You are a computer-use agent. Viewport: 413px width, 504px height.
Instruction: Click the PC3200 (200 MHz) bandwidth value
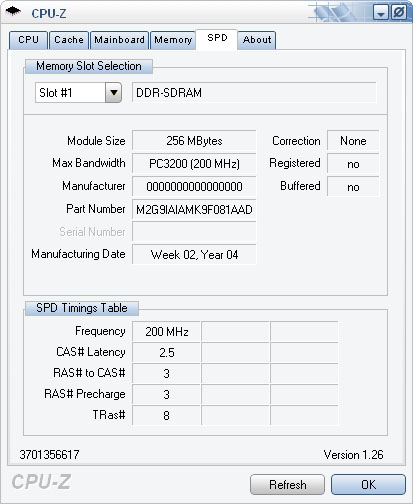tap(194, 163)
